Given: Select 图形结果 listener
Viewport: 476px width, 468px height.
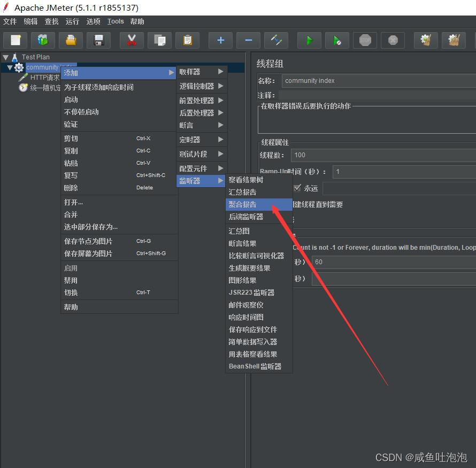Looking at the screenshot, I should [x=259, y=280].
